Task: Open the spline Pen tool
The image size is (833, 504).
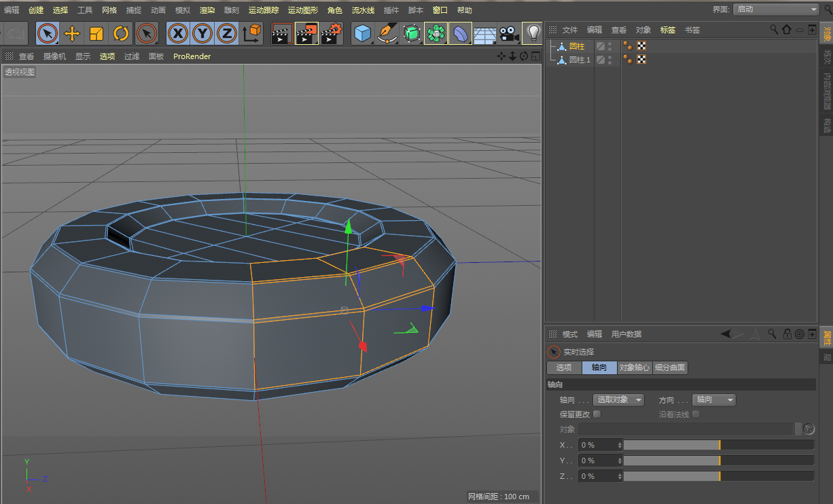Action: coord(387,33)
